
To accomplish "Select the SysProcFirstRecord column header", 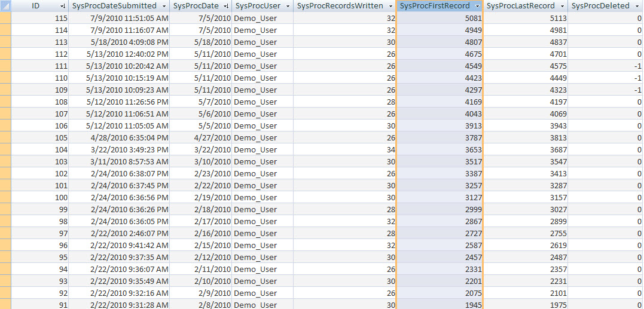I will (439, 6).
